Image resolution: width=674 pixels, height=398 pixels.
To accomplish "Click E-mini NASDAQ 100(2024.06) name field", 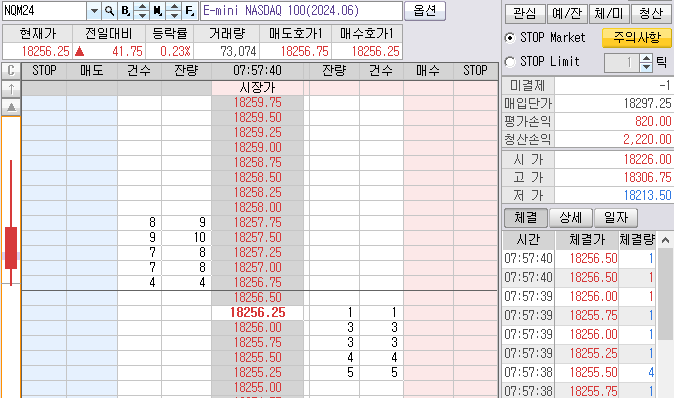I will click(301, 11).
